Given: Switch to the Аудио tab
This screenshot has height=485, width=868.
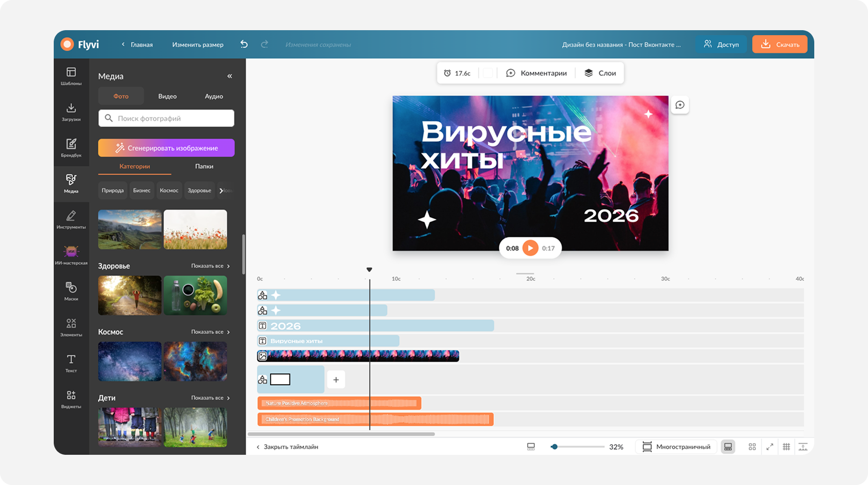Looking at the screenshot, I should pyautogui.click(x=213, y=96).
